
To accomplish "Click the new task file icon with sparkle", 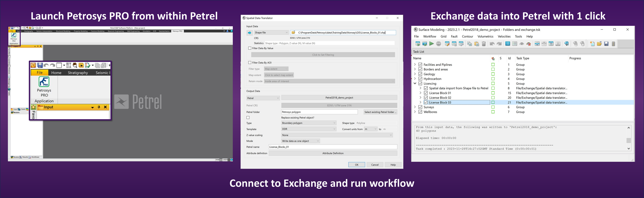I will [592, 44].
